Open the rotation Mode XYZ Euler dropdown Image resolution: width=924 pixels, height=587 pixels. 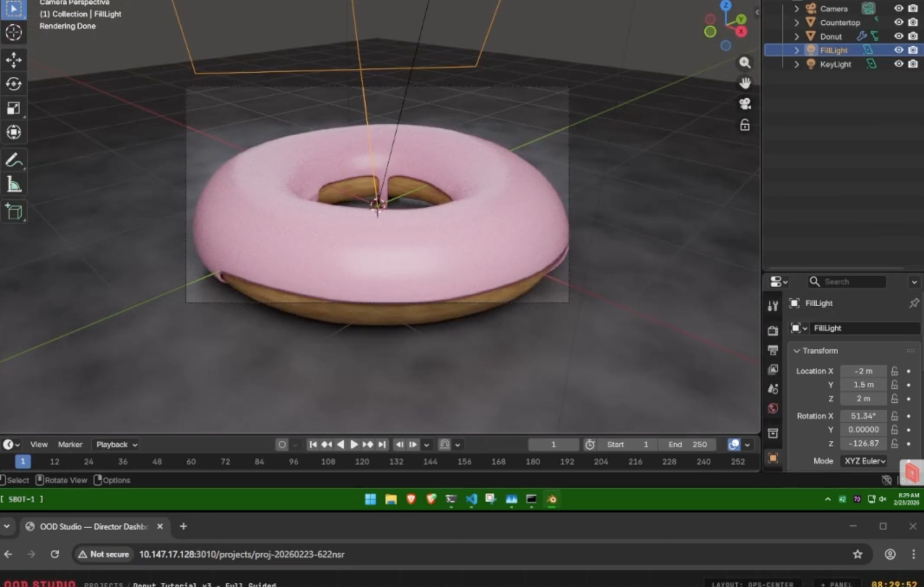865,461
